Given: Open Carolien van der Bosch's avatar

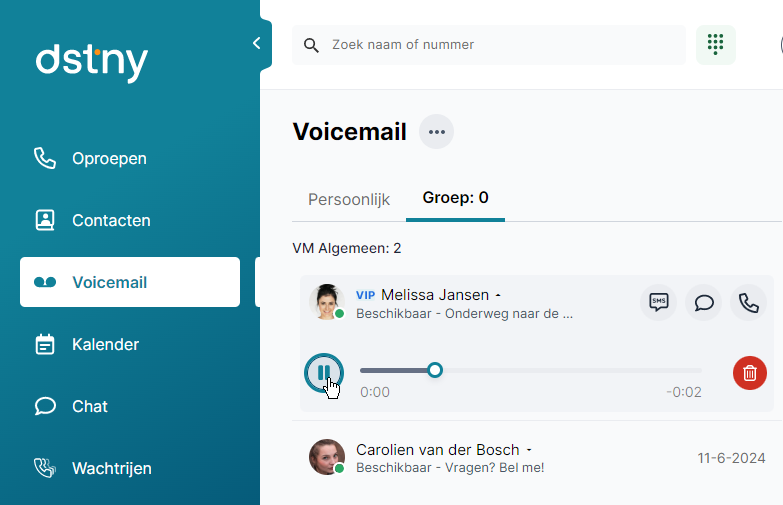Looking at the screenshot, I should click(x=325, y=457).
